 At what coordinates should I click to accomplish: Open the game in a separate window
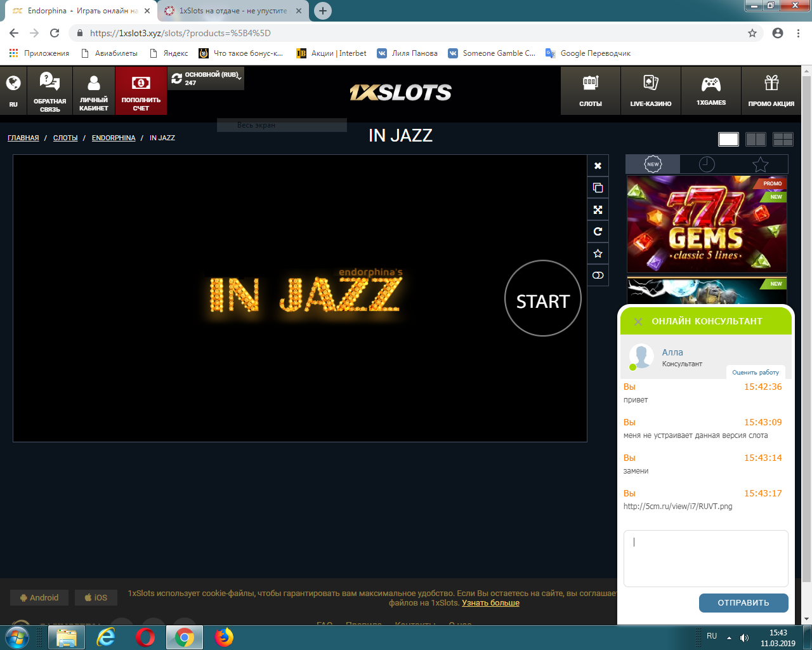pyautogui.click(x=598, y=188)
